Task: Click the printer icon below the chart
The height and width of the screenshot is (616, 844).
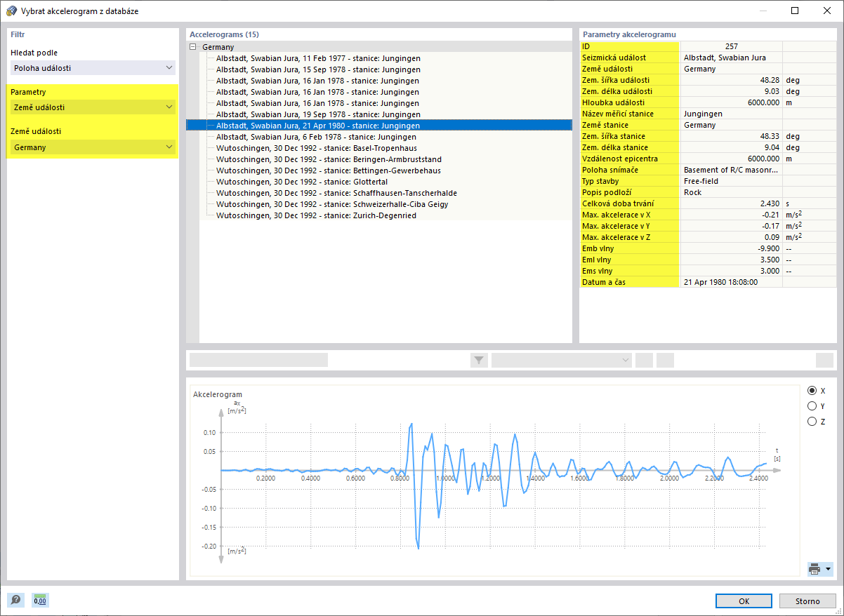Action: pyautogui.click(x=815, y=569)
